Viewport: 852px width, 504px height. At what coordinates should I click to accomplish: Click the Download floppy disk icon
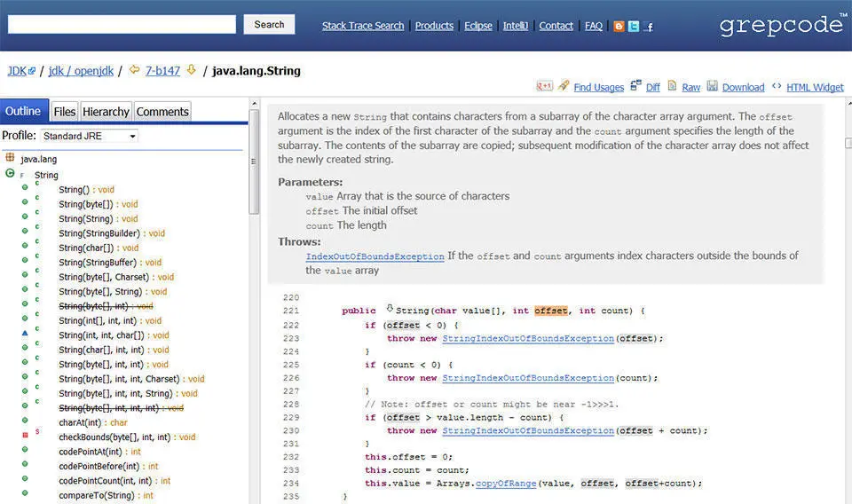pyautogui.click(x=713, y=86)
